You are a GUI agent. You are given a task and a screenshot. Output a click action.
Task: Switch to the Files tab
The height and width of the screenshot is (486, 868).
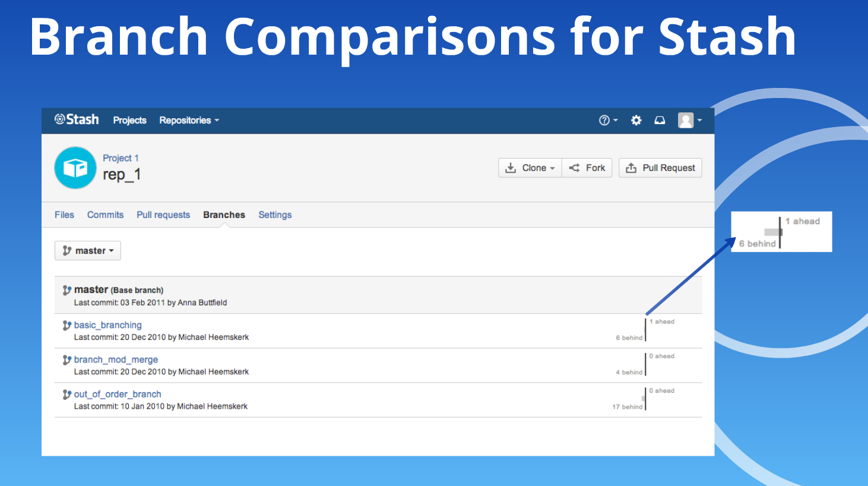click(x=64, y=214)
